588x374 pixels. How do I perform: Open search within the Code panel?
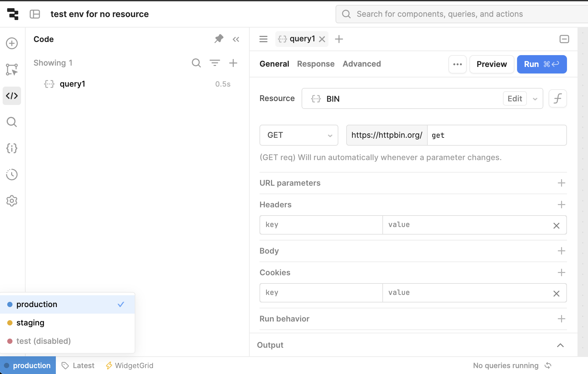click(196, 63)
